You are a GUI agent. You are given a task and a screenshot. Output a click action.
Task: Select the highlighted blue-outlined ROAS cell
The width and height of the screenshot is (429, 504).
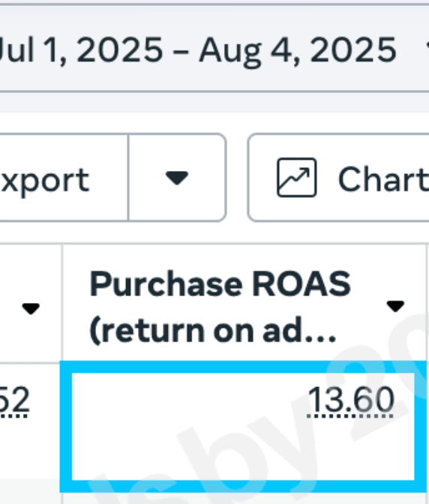click(x=243, y=427)
